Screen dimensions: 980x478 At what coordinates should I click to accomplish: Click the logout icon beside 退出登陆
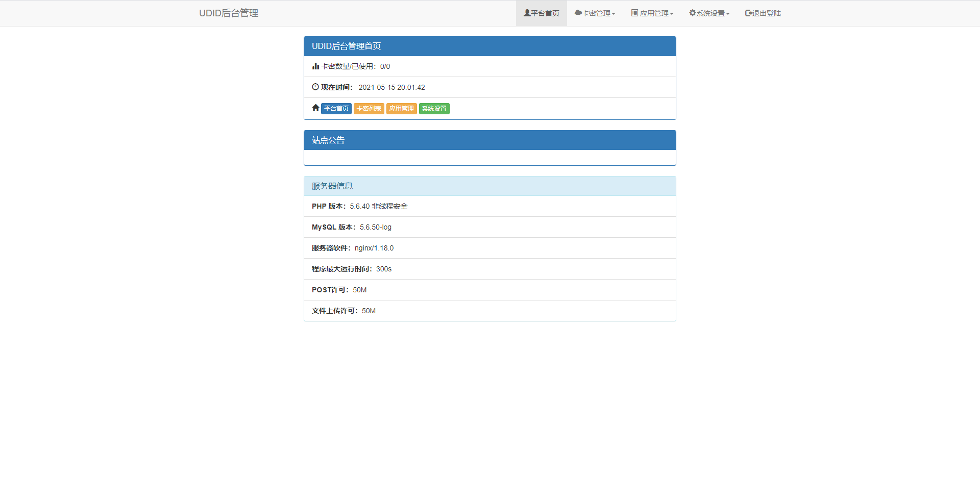click(749, 13)
